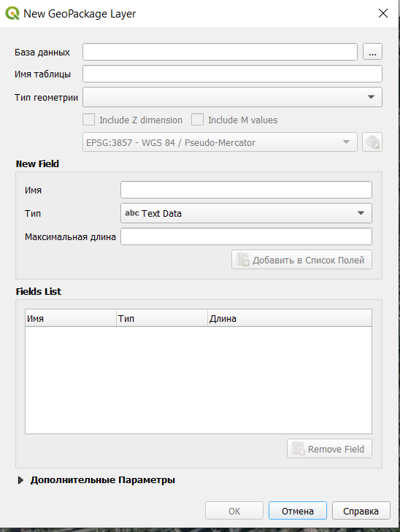Open the EPSG:3857 CRS dropdown
400x532 pixels.
[220, 142]
